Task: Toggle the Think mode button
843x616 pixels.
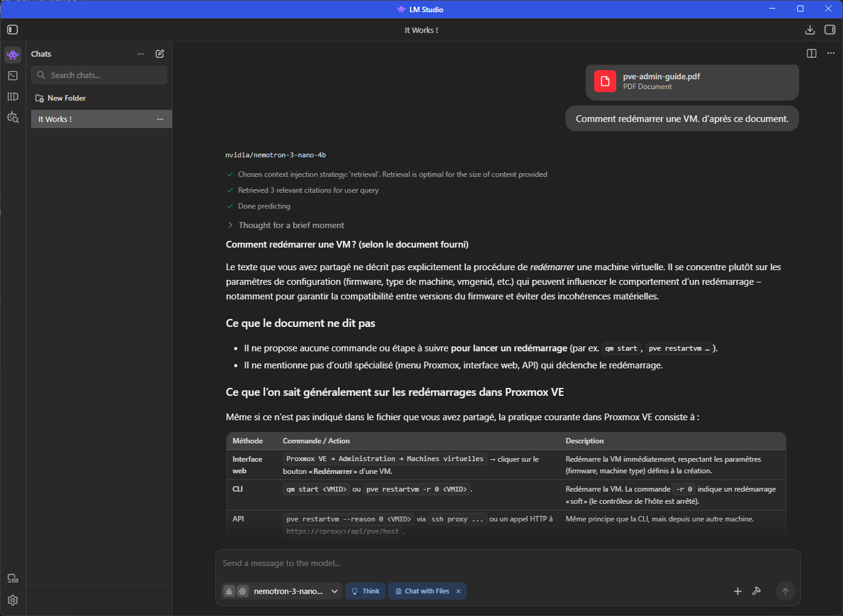Action: pos(365,591)
